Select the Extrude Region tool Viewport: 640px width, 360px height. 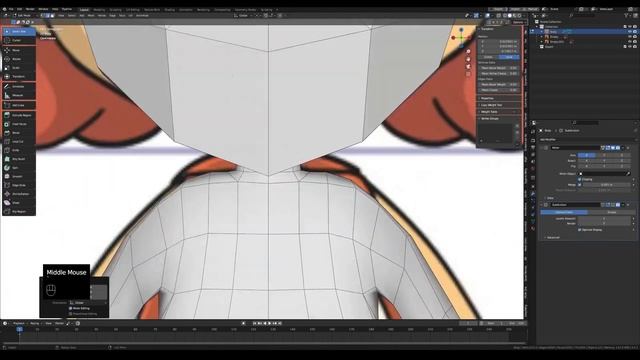[19, 116]
